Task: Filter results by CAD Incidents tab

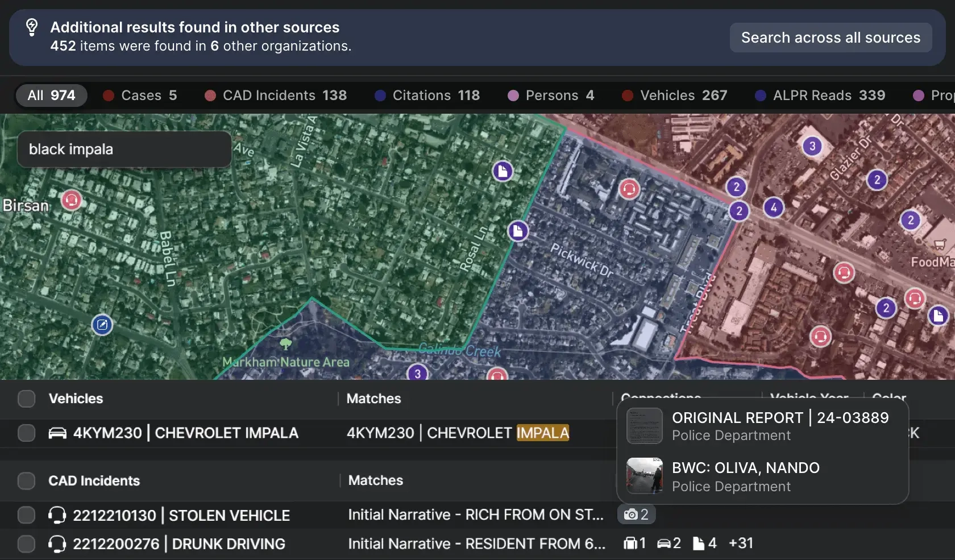Action: [x=276, y=96]
